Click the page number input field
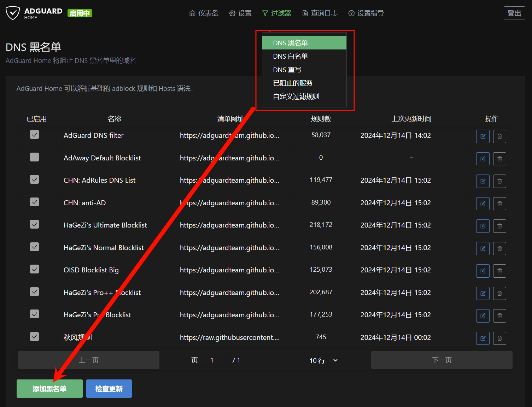This screenshot has height=407, width=532. pos(215,360)
